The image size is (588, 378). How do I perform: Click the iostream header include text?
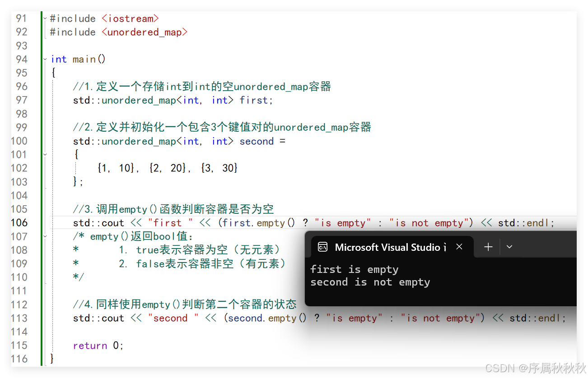pos(130,18)
